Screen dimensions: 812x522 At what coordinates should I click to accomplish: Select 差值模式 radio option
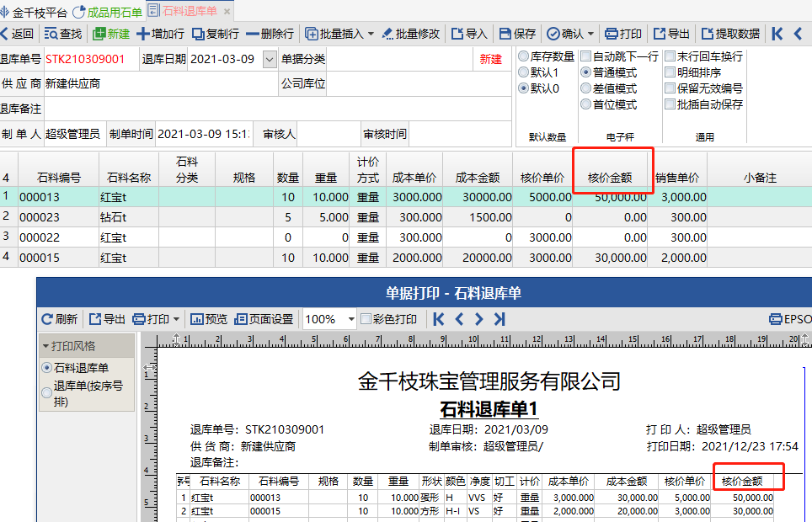pyautogui.click(x=586, y=88)
